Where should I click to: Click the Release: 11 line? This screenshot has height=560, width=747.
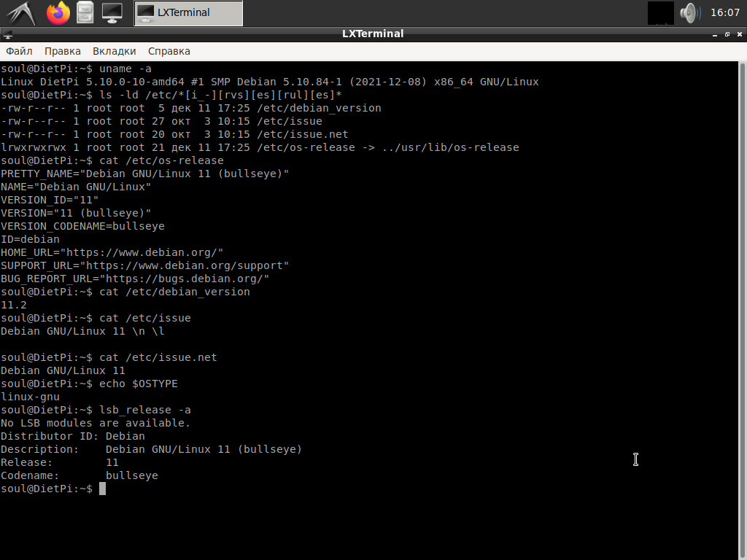coord(60,462)
